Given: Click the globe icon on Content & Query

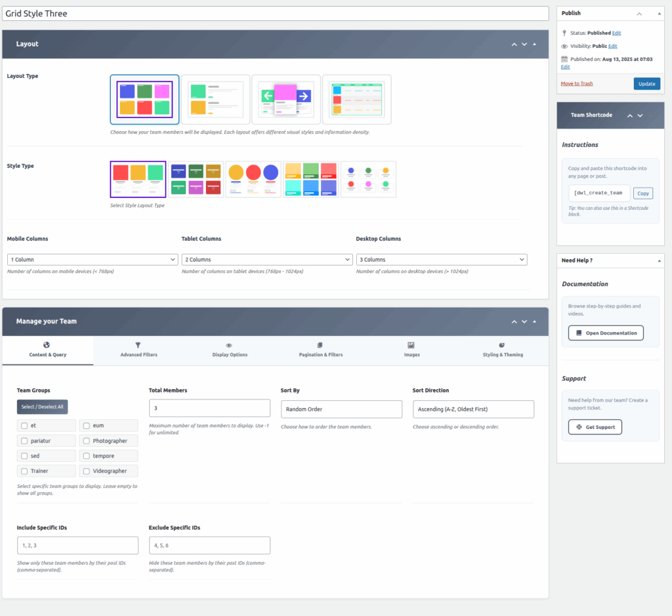Looking at the screenshot, I should pos(47,345).
